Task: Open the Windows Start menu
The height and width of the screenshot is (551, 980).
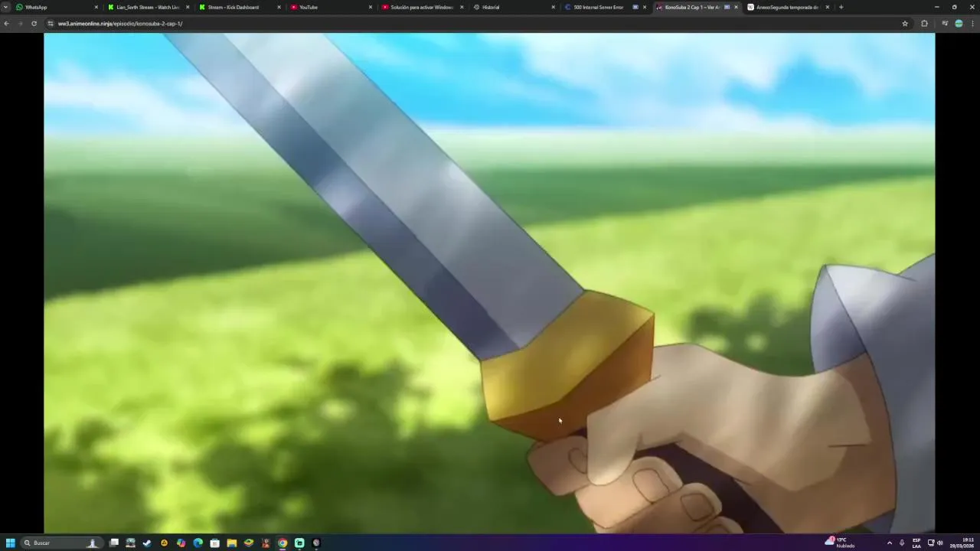Action: tap(10, 543)
